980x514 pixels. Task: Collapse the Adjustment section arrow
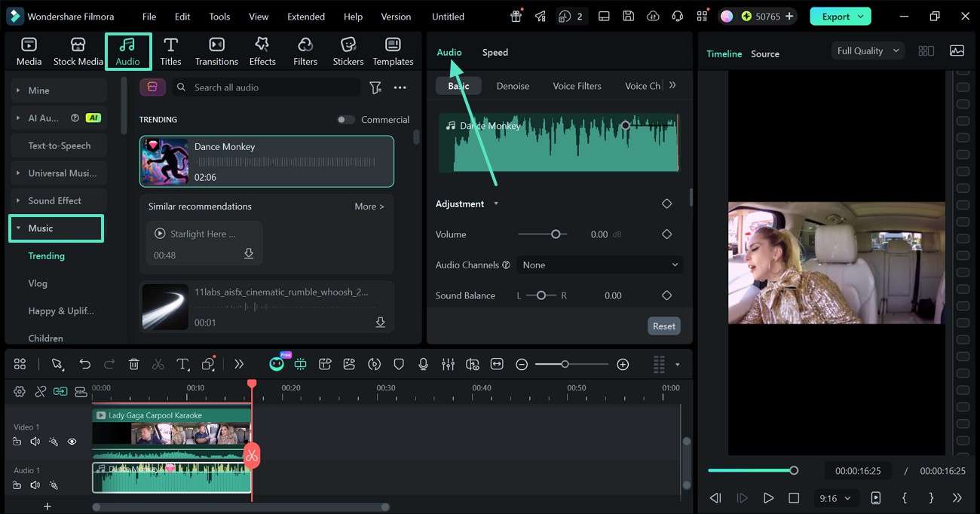click(496, 203)
